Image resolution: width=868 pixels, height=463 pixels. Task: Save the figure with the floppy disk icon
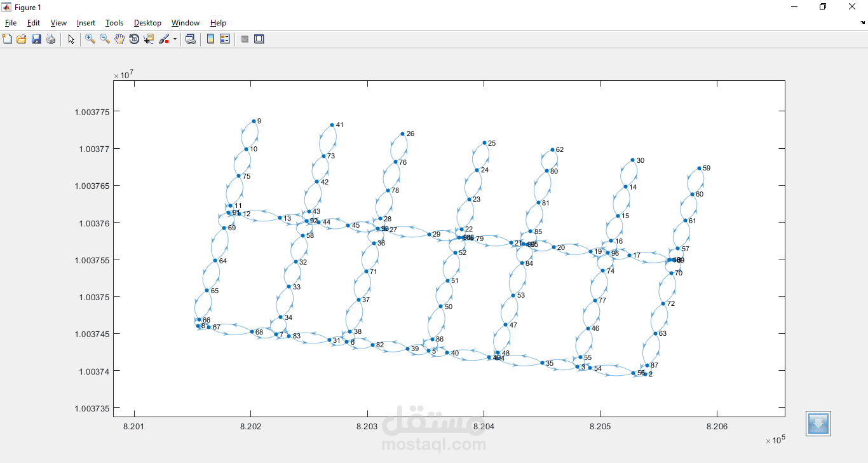36,39
